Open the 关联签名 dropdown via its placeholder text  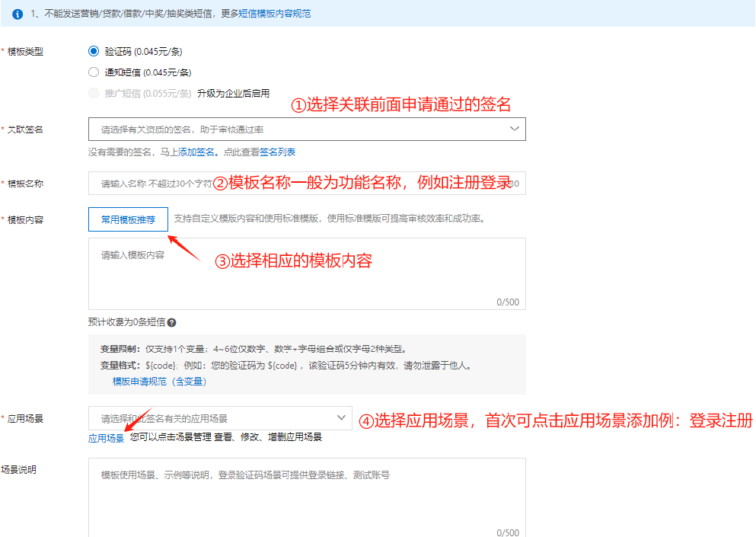pos(183,129)
